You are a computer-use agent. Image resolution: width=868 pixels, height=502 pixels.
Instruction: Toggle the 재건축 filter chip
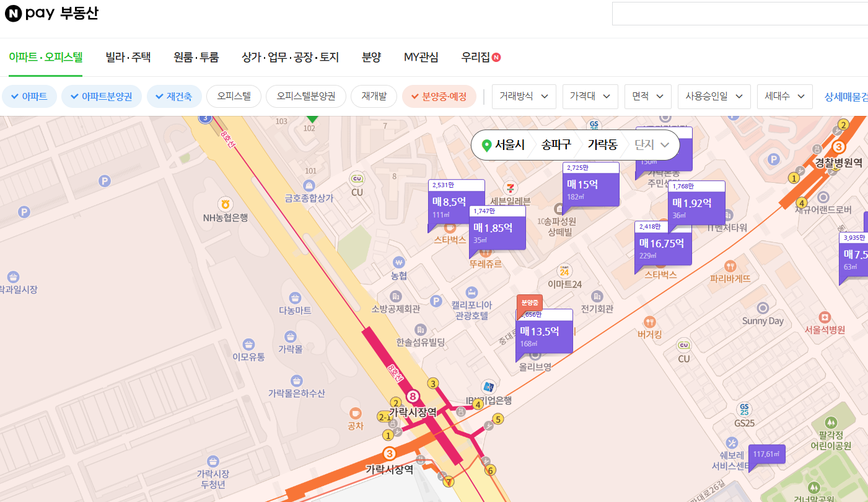click(174, 97)
